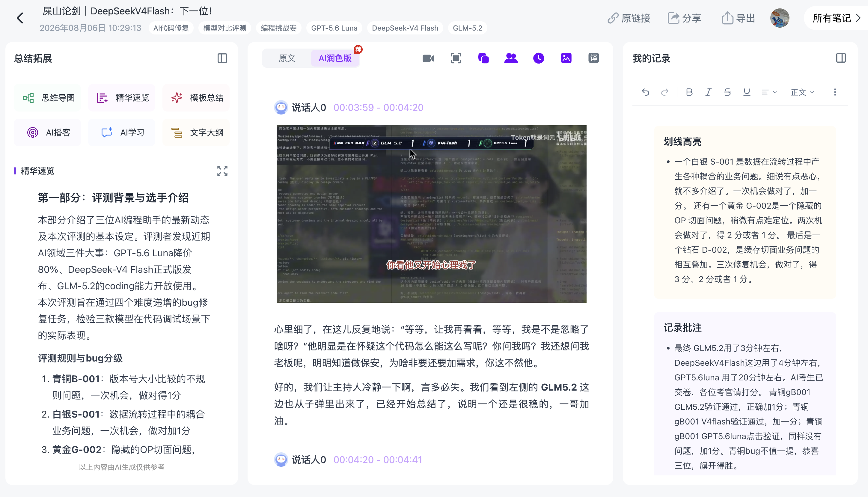Toggle underline formatting in notes
The image size is (868, 497).
pyautogui.click(x=747, y=92)
